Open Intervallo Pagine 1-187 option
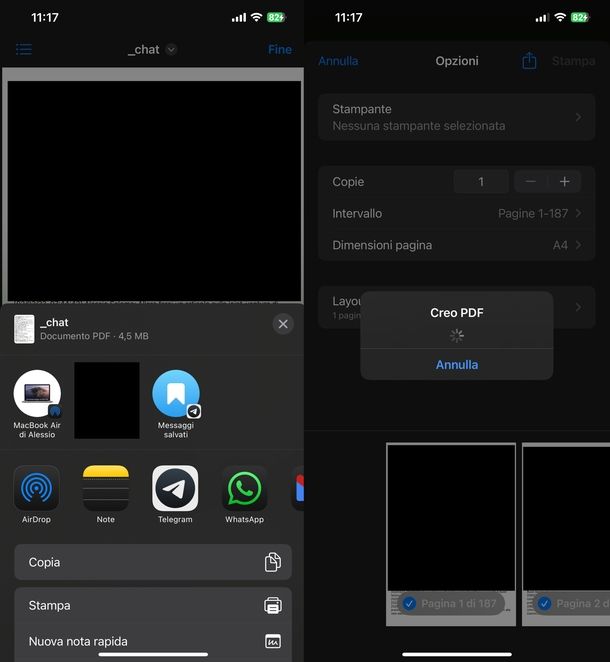This screenshot has height=662, width=610. 457,214
